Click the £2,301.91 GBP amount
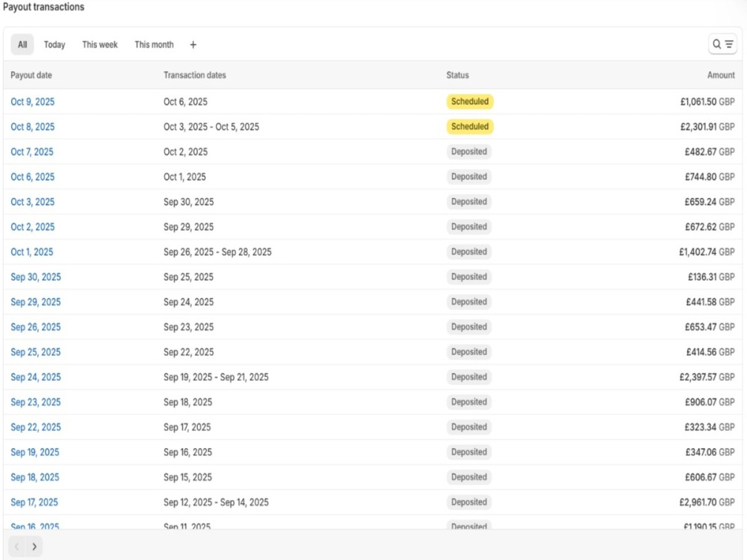The image size is (747, 560). tap(707, 127)
